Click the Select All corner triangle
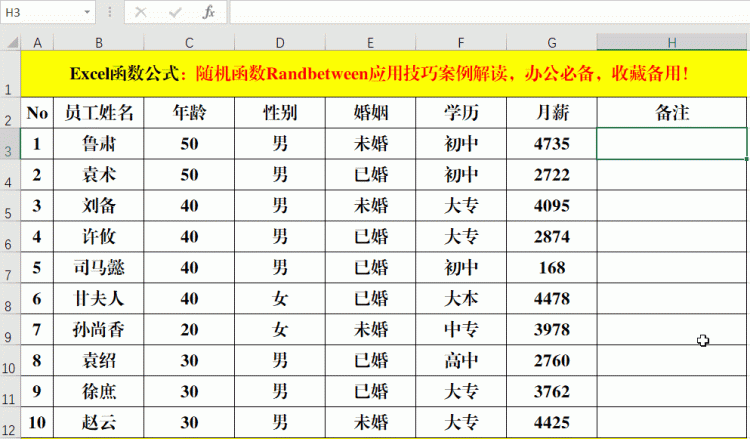 pyautogui.click(x=11, y=43)
